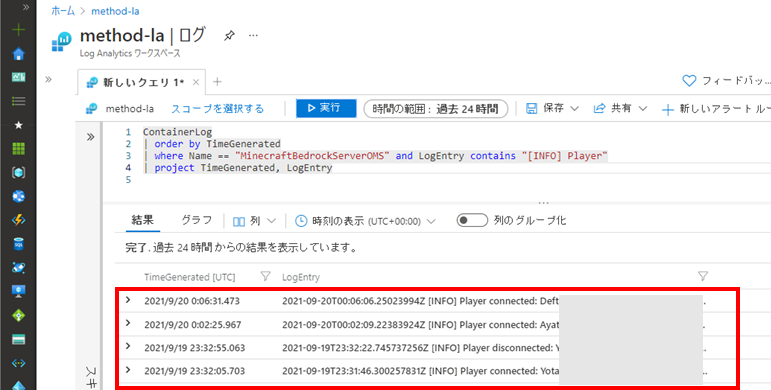Viewport: 771px width, 390px height.
Task: Open フィードバック heart feedback link
Action: (x=726, y=81)
